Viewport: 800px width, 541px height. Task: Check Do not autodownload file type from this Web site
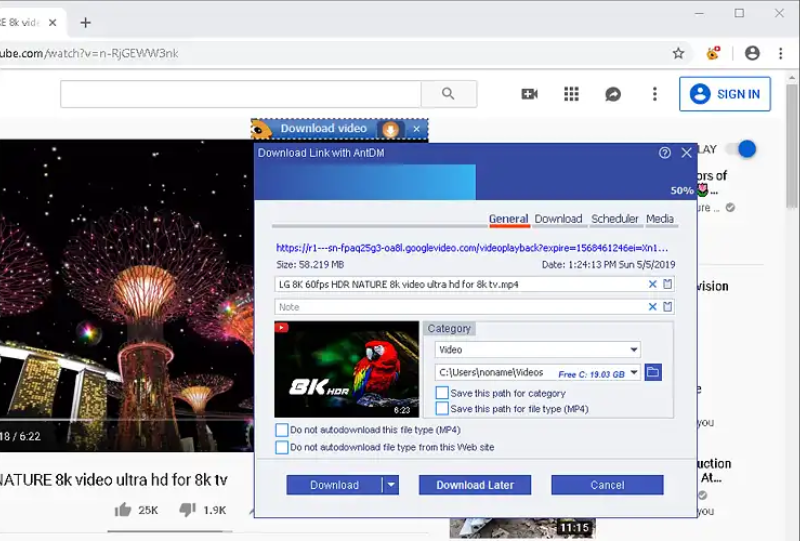pyautogui.click(x=282, y=447)
